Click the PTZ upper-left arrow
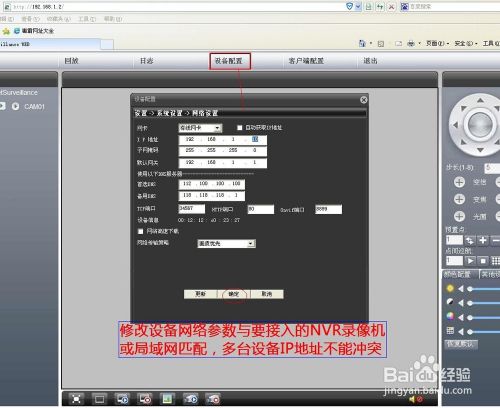 463,108
